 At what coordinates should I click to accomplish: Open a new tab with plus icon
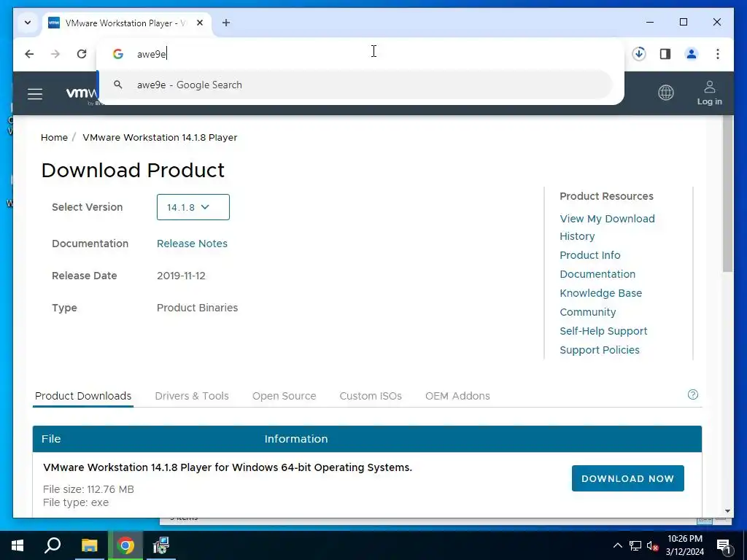(226, 23)
